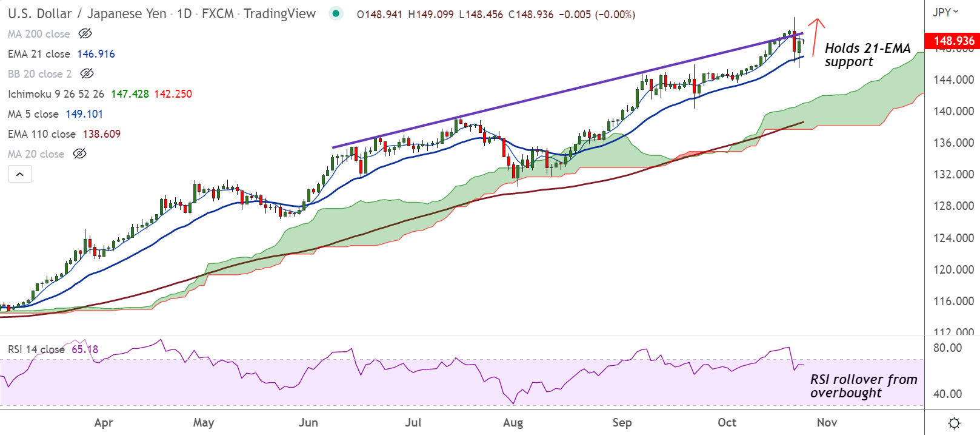Click the Aug label on time axis
The image size is (980, 435).
(x=513, y=423)
